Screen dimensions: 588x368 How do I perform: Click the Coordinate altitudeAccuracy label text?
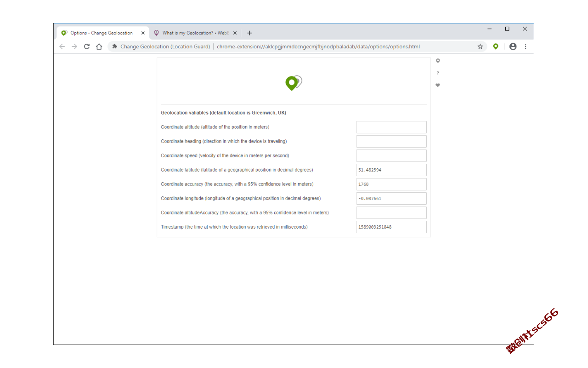pos(245,213)
